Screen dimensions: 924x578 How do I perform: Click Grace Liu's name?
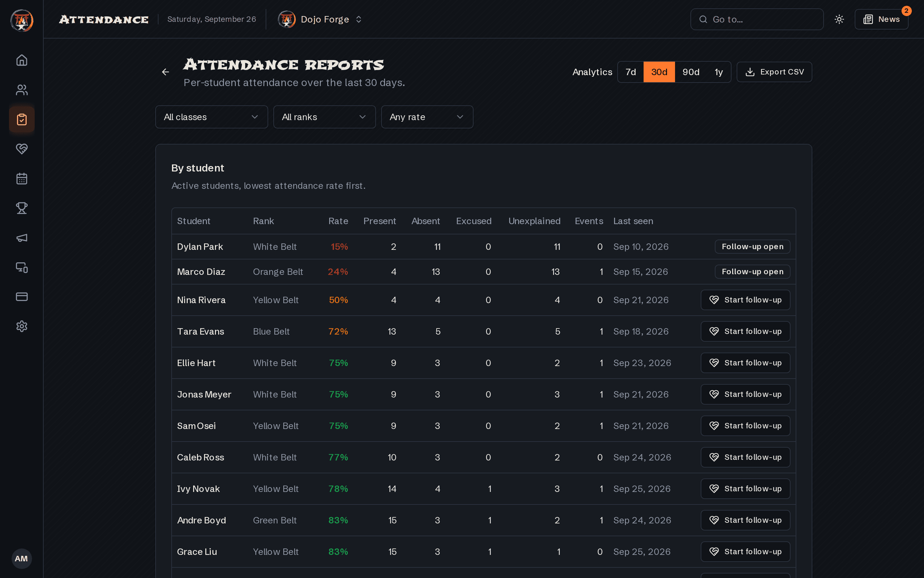pyautogui.click(x=197, y=552)
